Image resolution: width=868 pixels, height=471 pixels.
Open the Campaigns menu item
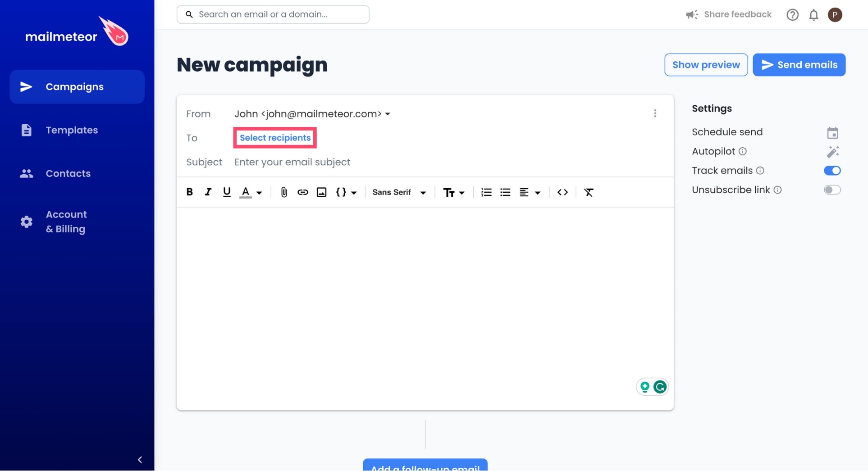[77, 86]
